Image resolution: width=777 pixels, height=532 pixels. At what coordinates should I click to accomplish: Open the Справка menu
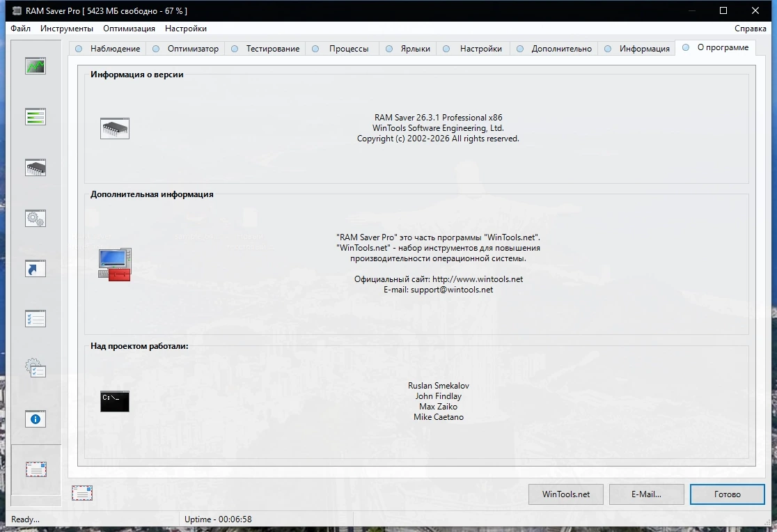[751, 29]
